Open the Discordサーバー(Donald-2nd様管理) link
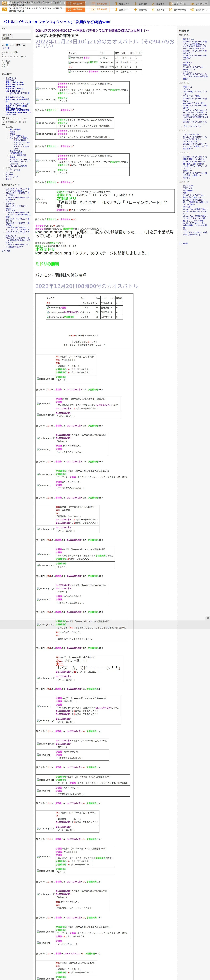The height and width of the screenshot is (980, 210). [18, 165]
